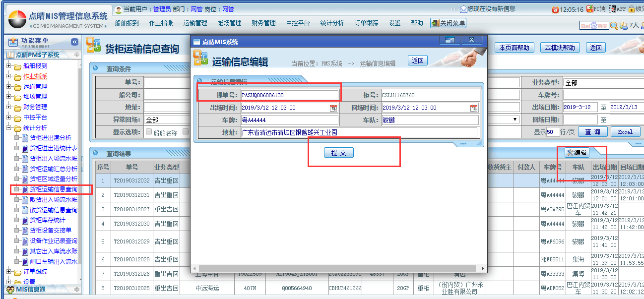
Task: Click the envelope message icon
Action: [463, 9]
